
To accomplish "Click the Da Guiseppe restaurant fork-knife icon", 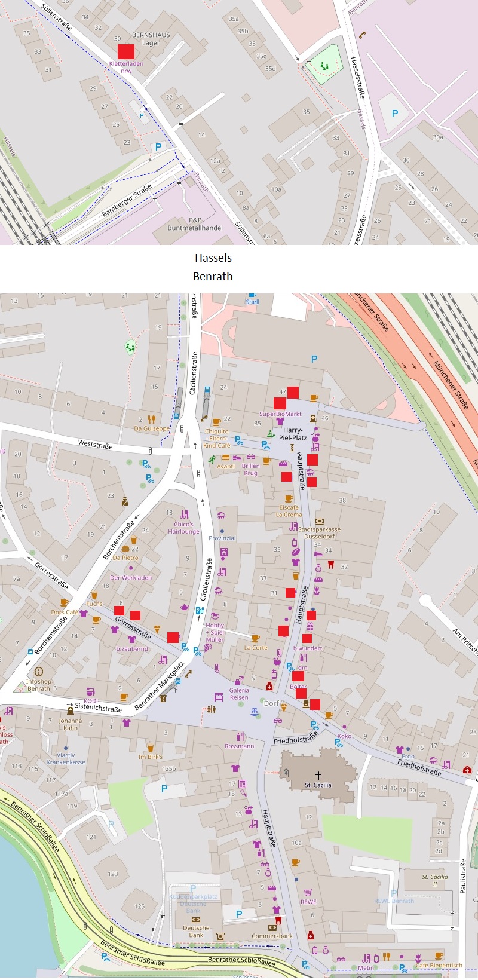I will click(152, 419).
